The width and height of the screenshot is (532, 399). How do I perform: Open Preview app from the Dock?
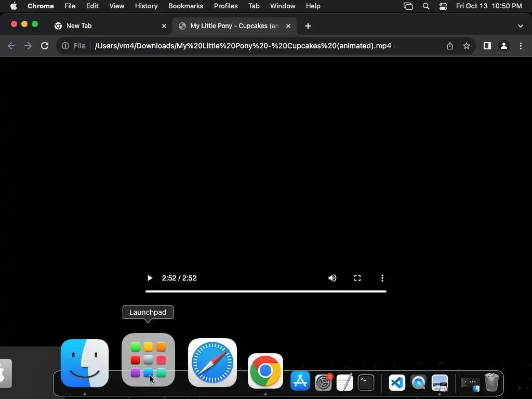tap(440, 383)
